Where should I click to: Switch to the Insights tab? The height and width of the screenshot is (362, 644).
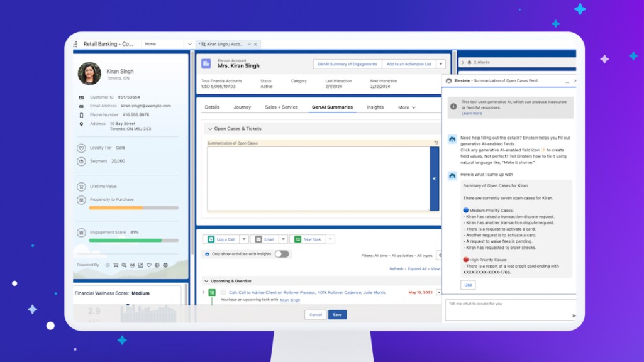tap(375, 107)
